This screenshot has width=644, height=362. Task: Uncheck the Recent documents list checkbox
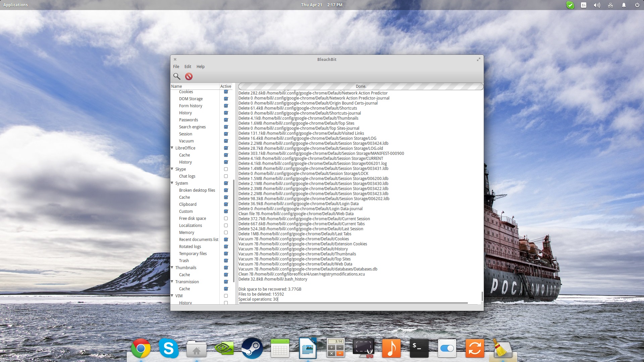click(226, 240)
